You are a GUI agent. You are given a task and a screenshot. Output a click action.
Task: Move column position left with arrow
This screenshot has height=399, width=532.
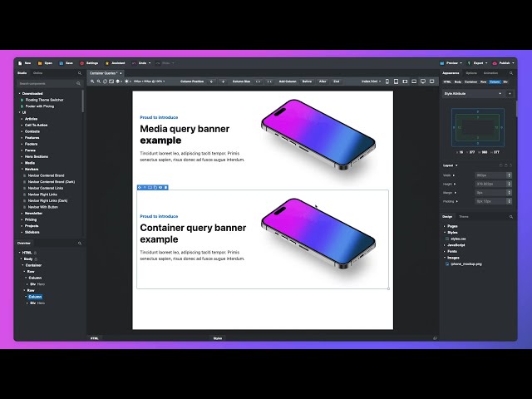click(212, 81)
